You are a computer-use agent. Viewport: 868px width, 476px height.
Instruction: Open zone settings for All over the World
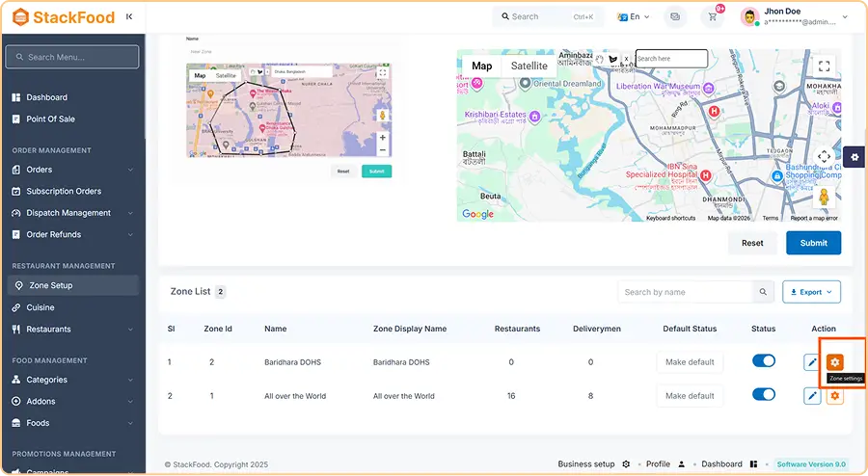pyautogui.click(x=835, y=396)
